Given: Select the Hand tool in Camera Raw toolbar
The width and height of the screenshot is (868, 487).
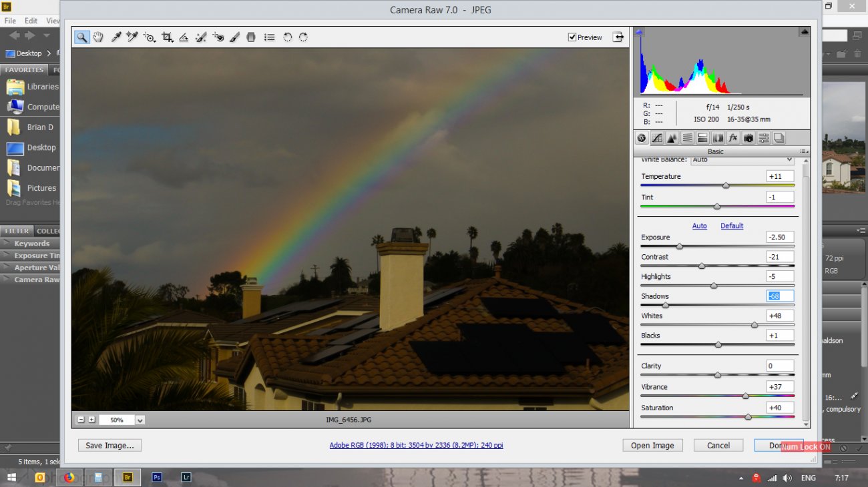Looking at the screenshot, I should (x=98, y=37).
